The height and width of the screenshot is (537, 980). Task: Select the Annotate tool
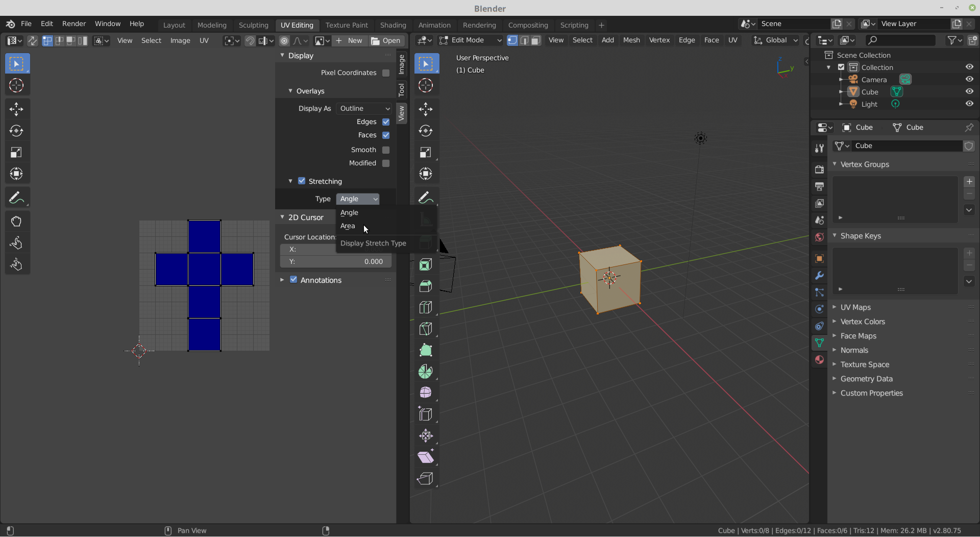tap(426, 197)
